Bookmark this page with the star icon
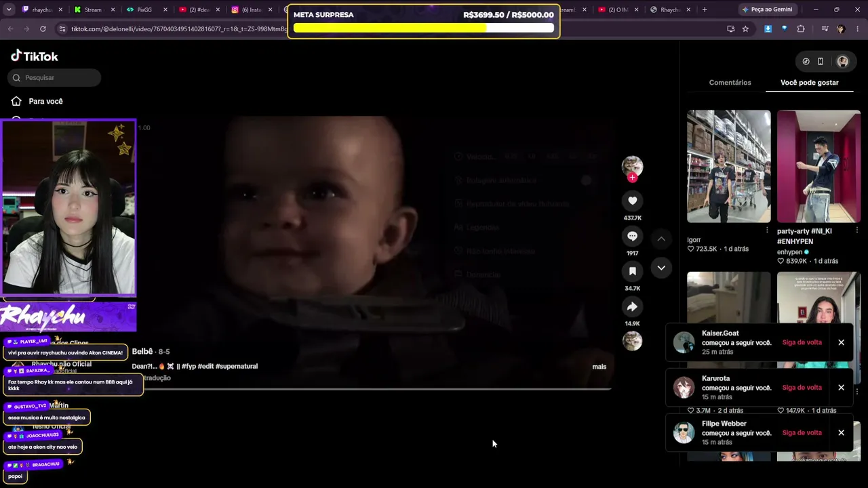 tap(745, 29)
